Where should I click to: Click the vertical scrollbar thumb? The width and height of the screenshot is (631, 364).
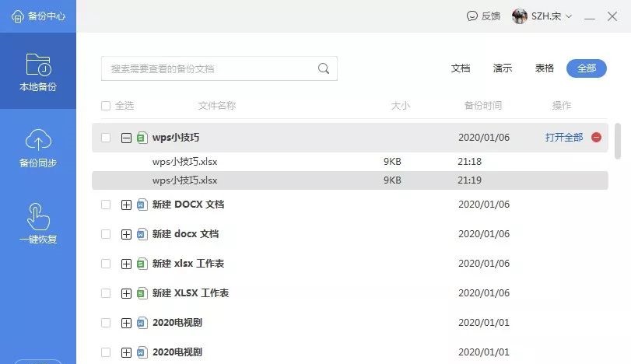(618, 142)
